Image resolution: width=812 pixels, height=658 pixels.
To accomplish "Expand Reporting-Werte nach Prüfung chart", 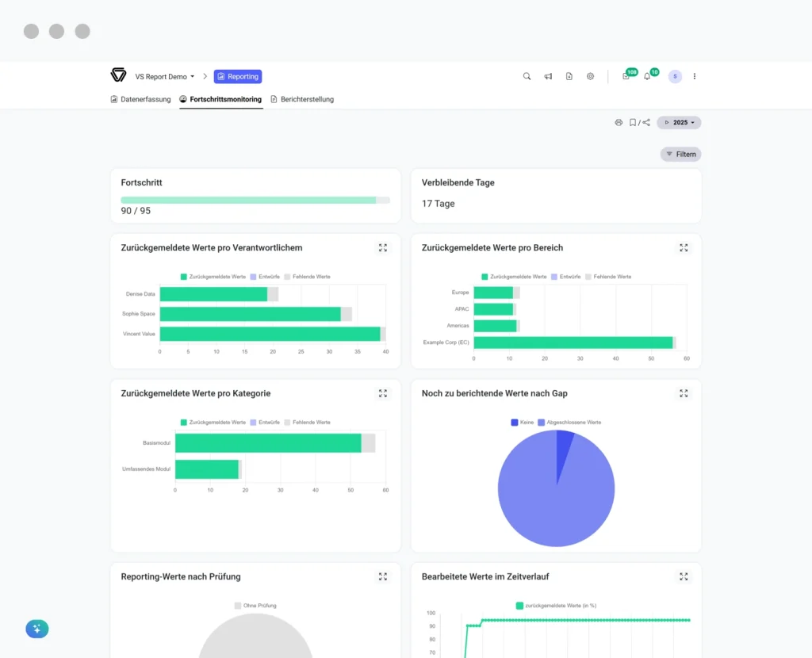I will [383, 576].
